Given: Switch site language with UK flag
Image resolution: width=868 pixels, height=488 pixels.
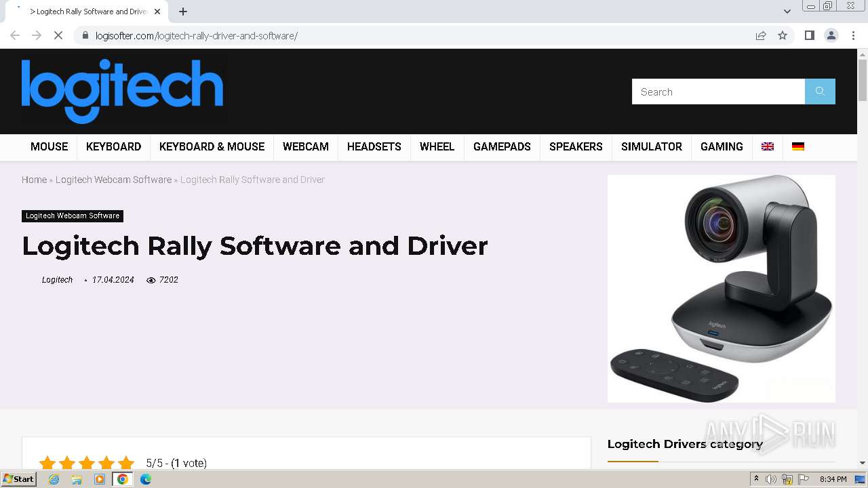Looking at the screenshot, I should (768, 146).
